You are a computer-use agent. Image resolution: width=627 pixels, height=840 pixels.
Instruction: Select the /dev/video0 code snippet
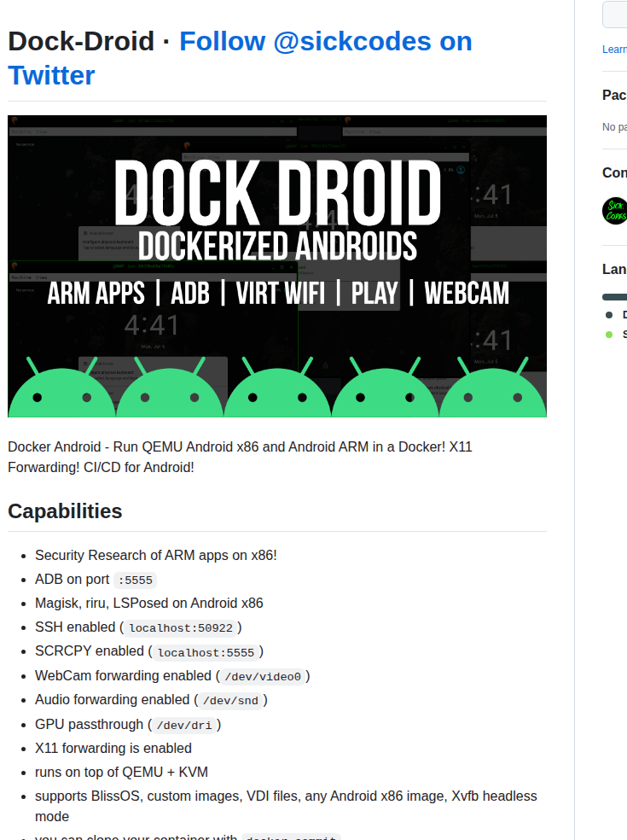click(263, 677)
